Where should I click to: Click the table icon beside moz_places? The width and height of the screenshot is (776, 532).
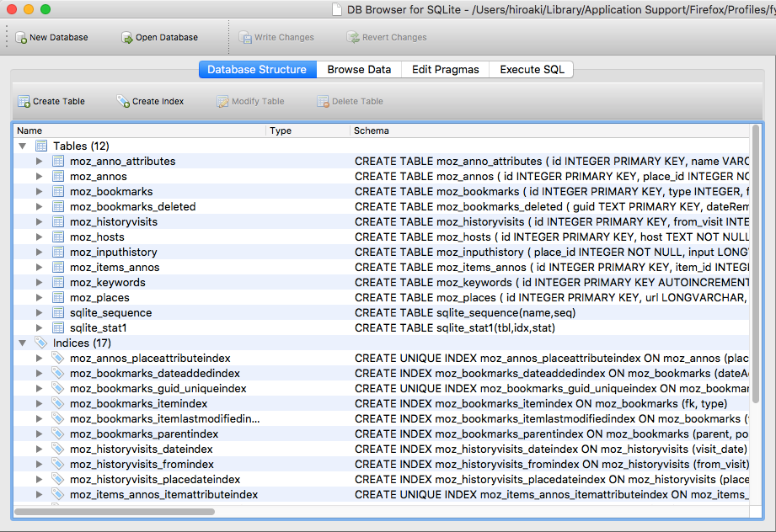tap(58, 298)
